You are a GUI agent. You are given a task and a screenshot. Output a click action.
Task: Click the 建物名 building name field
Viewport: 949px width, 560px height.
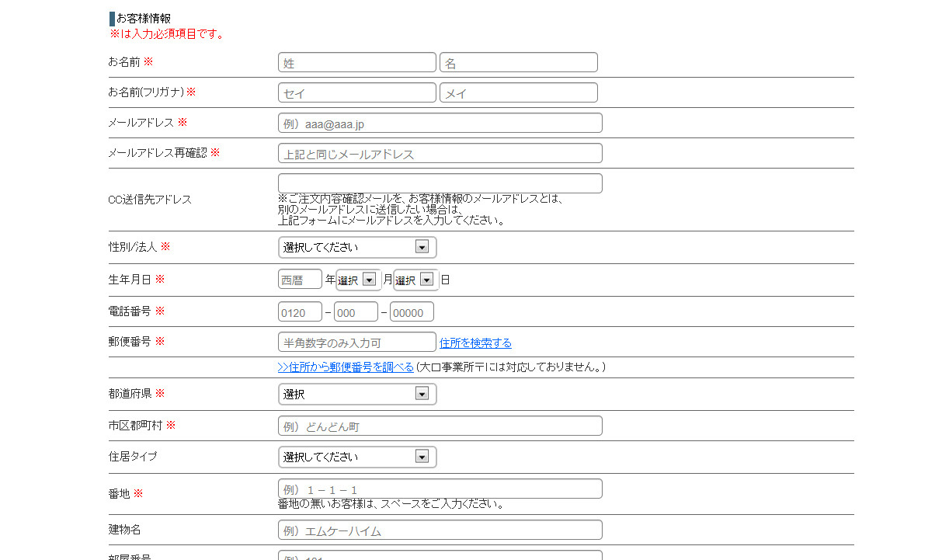click(440, 530)
